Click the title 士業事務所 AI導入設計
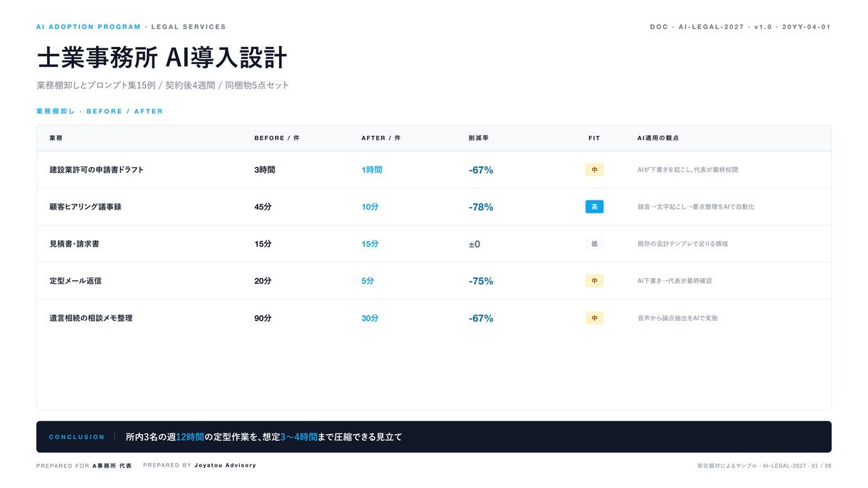 pos(162,57)
